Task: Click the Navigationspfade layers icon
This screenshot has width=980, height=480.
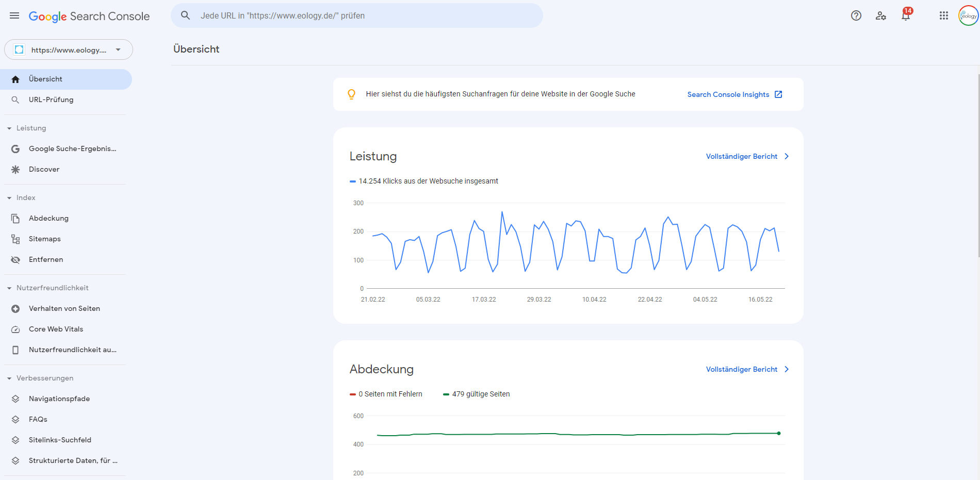Action: (x=15, y=399)
